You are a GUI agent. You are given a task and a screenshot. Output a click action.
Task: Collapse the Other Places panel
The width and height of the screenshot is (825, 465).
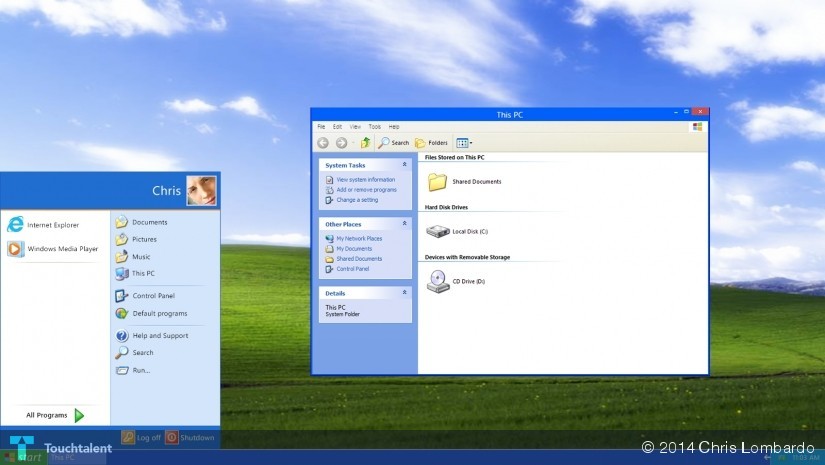[x=405, y=224]
